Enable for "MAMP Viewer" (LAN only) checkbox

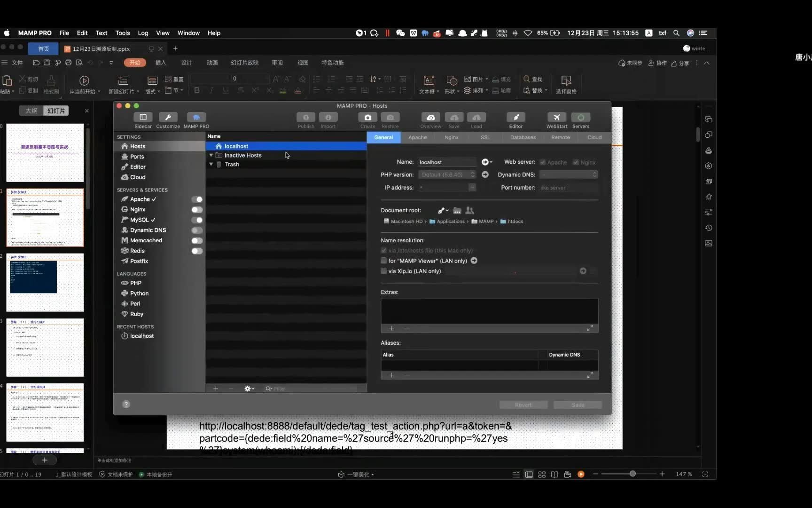coord(383,261)
